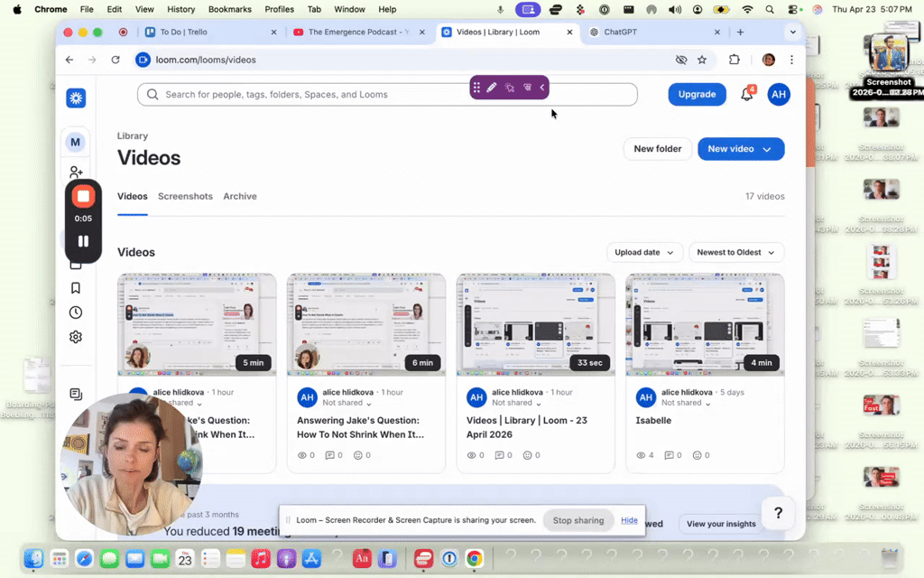Switch to the ChatGPT browser tab

point(654,32)
